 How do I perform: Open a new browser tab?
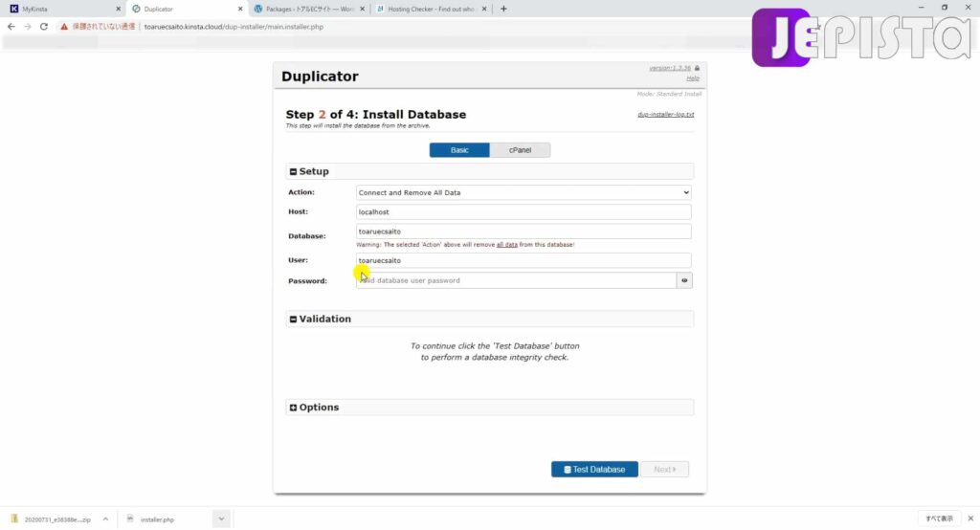click(503, 9)
